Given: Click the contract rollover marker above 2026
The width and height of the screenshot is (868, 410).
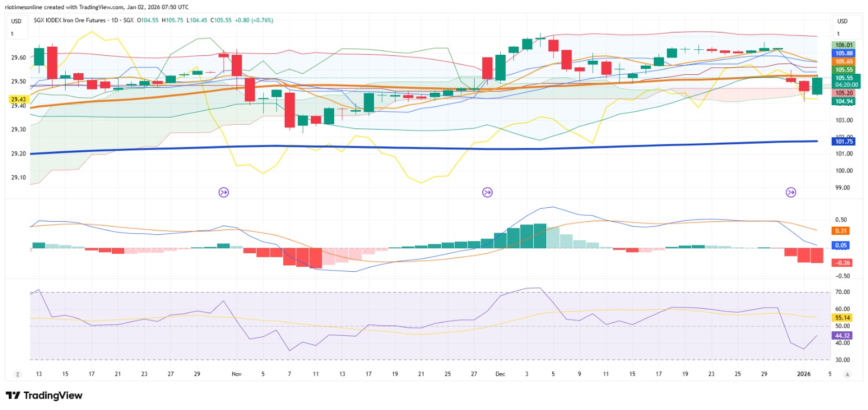Looking at the screenshot, I should click(791, 192).
